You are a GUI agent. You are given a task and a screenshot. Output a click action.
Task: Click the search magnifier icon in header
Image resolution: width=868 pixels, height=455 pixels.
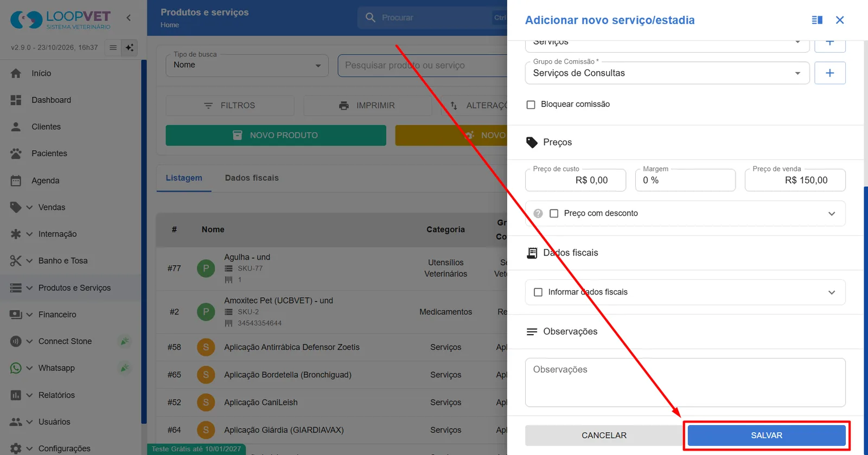point(371,17)
